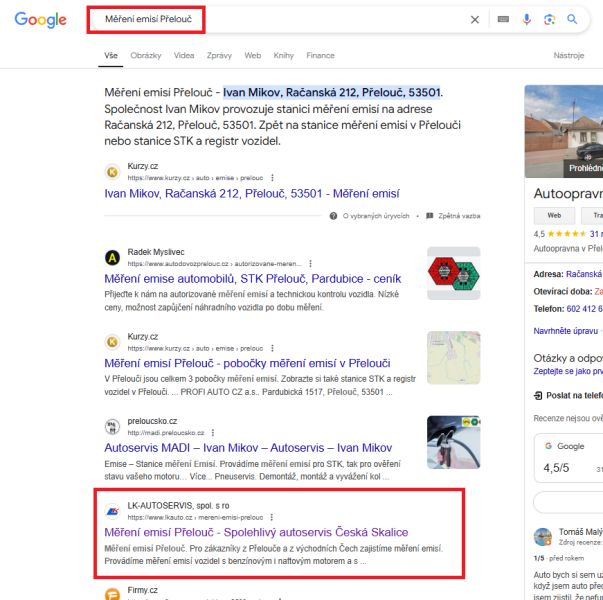The image size is (603, 600).
Task: Click Zeptejte se jako první link
Action: (x=568, y=371)
